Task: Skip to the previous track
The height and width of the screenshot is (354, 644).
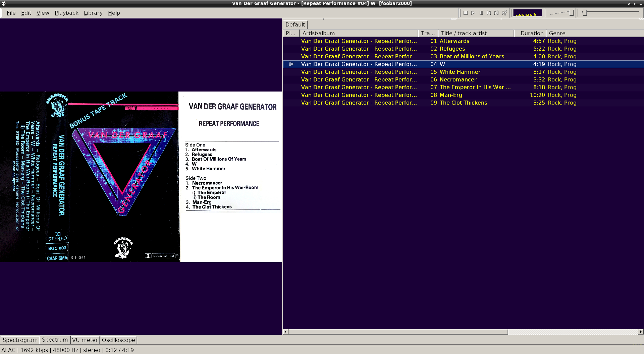Action: pyautogui.click(x=489, y=13)
